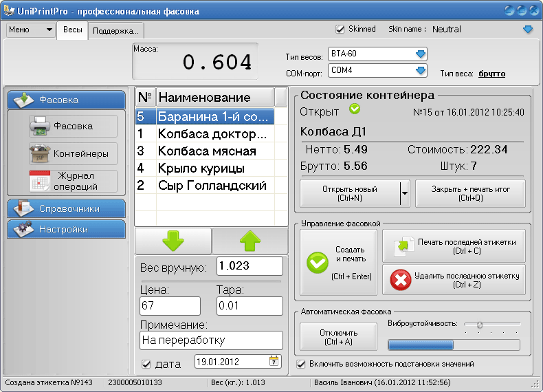
Task: Click status bar user Василь Іванович
Action: [x=382, y=382]
